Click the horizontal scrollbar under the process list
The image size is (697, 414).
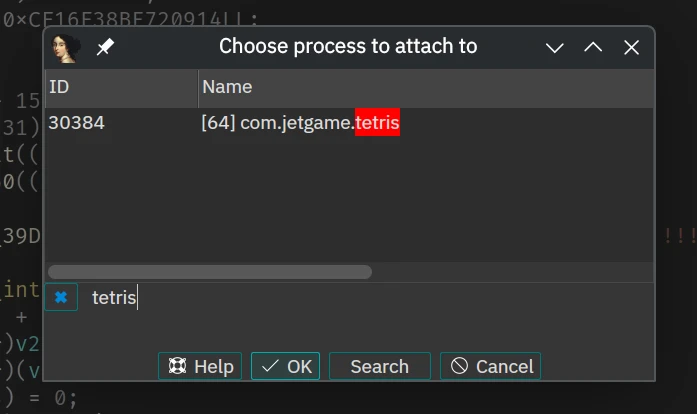coord(210,272)
